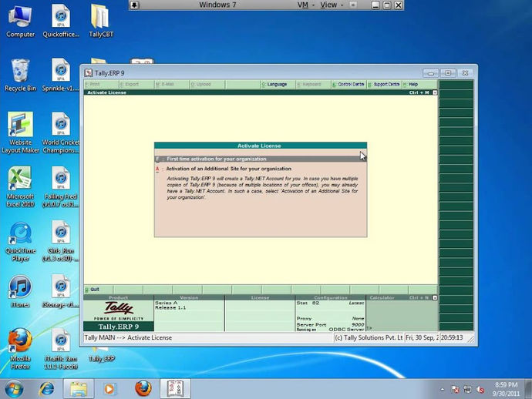Select First time activation for your organization

pos(261,159)
